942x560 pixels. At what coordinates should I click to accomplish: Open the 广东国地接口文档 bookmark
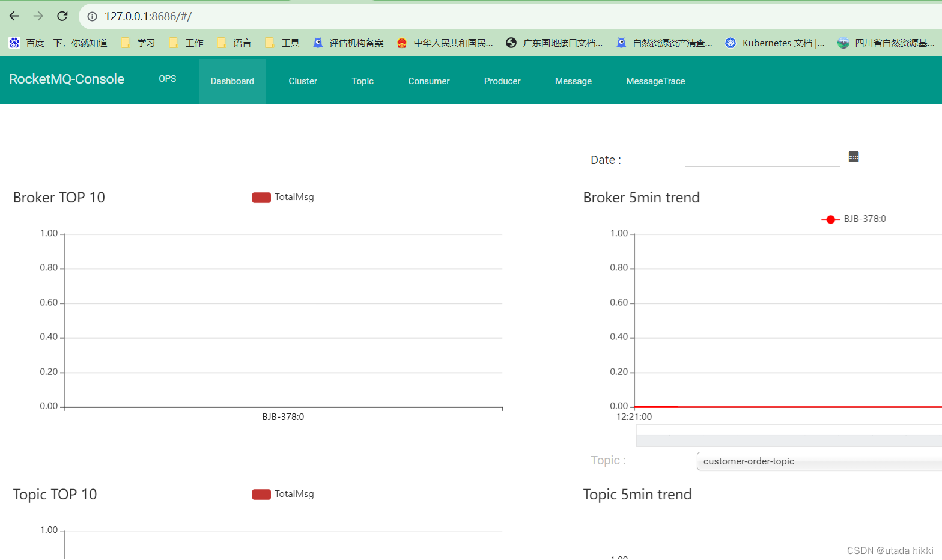coord(555,43)
